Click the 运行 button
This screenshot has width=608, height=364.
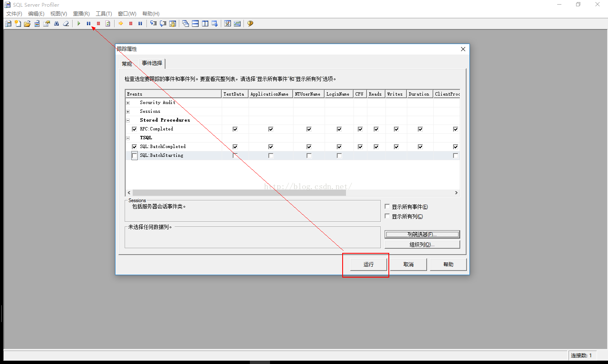tap(369, 265)
